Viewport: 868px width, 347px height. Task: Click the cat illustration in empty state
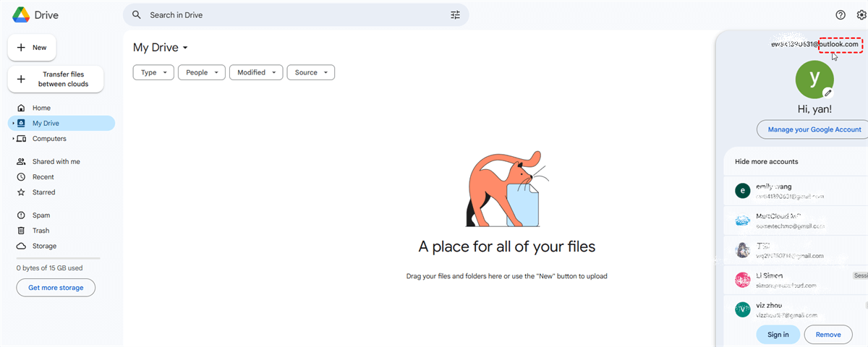click(506, 189)
